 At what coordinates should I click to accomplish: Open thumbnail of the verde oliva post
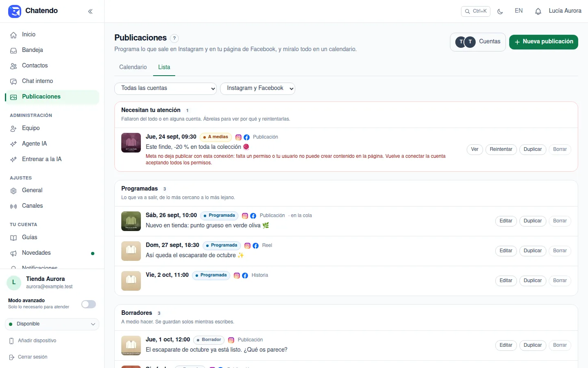131,221
